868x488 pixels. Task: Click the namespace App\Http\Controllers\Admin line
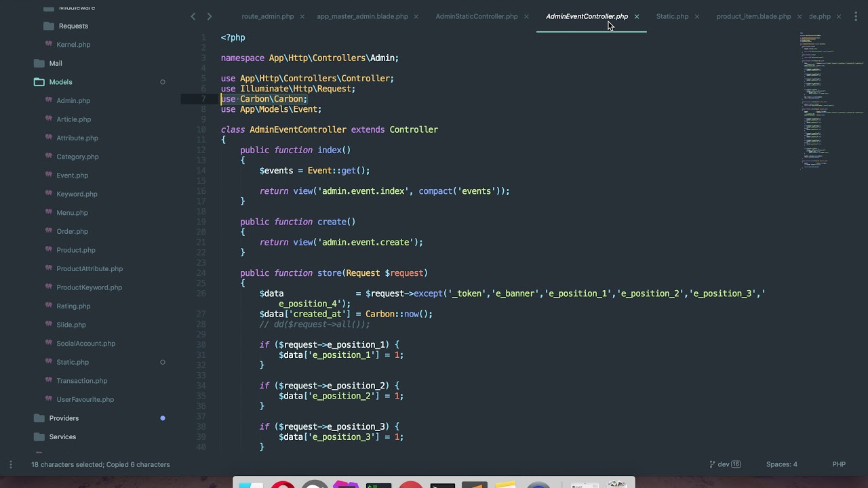(x=310, y=58)
